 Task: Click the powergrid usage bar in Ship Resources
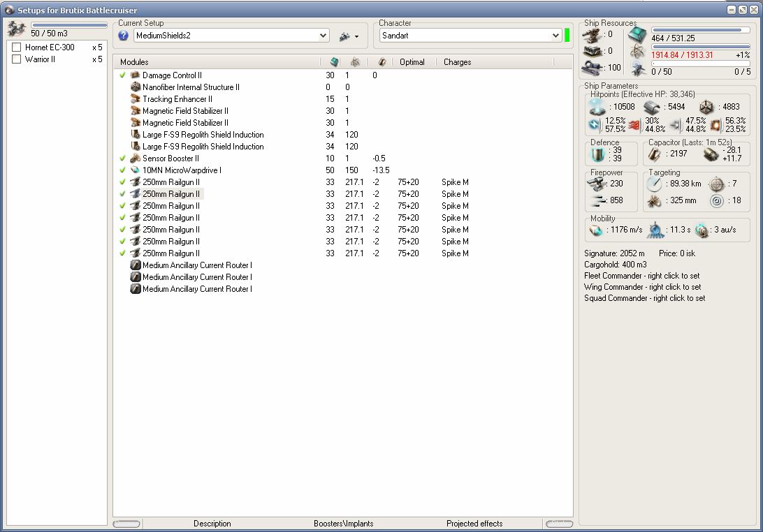[700, 47]
